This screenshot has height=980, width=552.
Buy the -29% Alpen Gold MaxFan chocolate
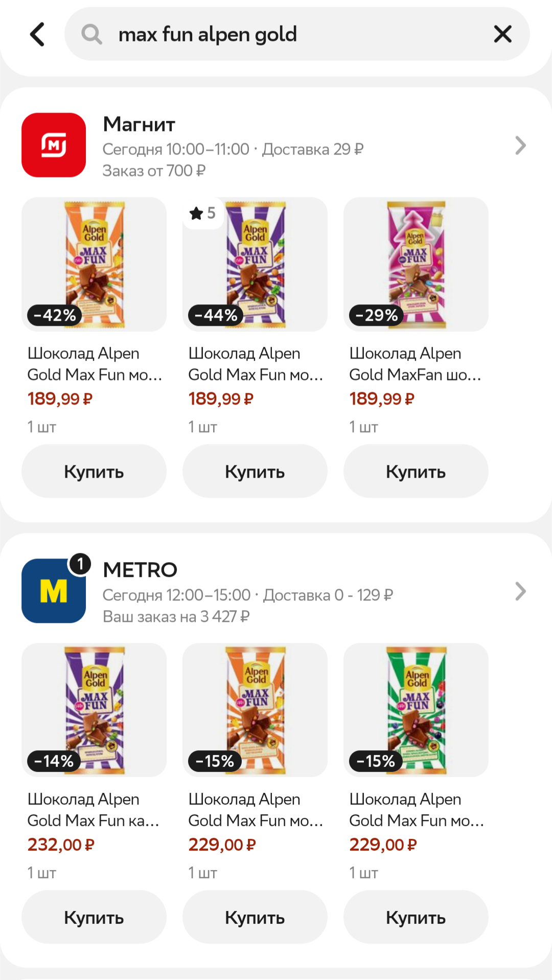point(416,471)
